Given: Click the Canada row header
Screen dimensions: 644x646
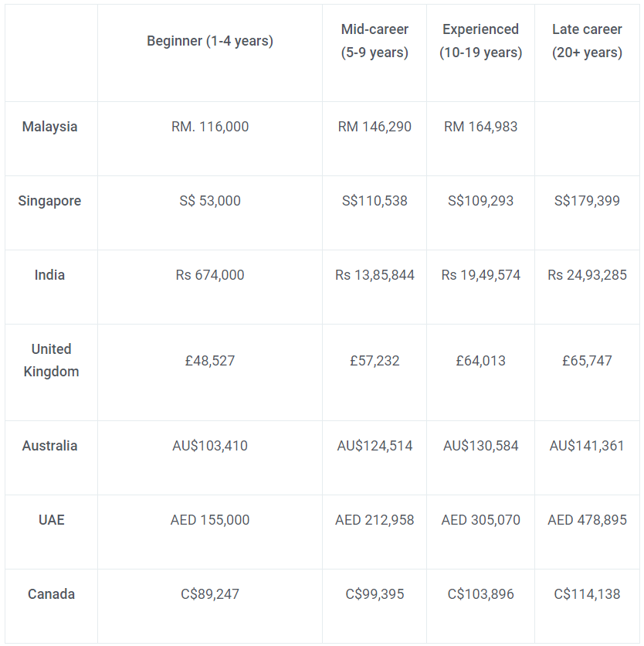Looking at the screenshot, I should pyautogui.click(x=52, y=594).
